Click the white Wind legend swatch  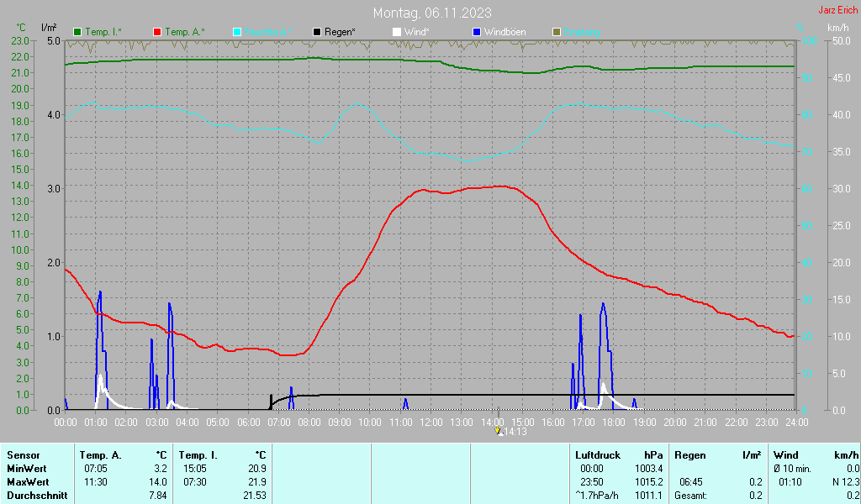tap(397, 32)
